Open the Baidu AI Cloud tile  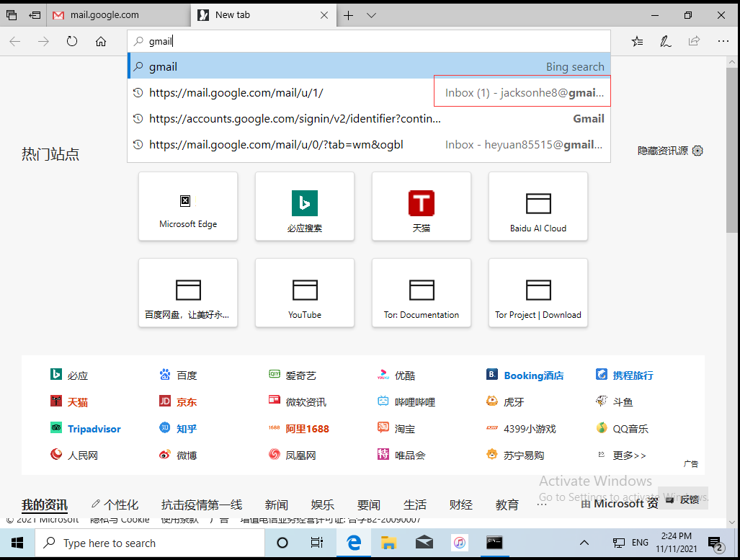(x=538, y=206)
